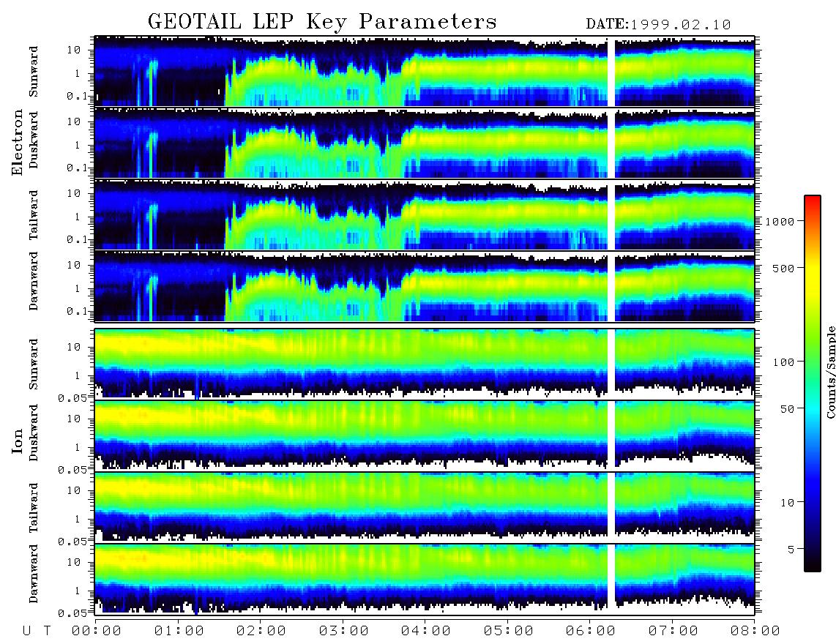Select the Ion Tailward panel label
The width and height of the screenshot is (836, 644).
pos(34,508)
